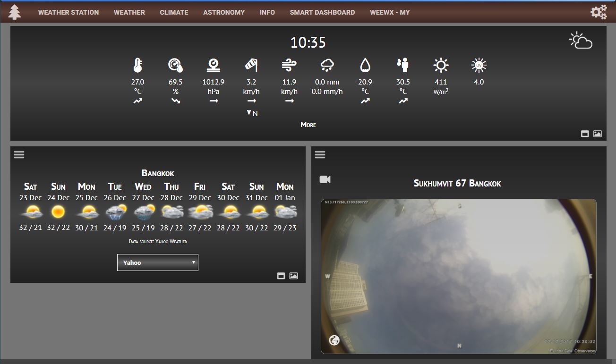This screenshot has width=616, height=364.
Task: Click the 4.0 UV index value
Action: [479, 82]
